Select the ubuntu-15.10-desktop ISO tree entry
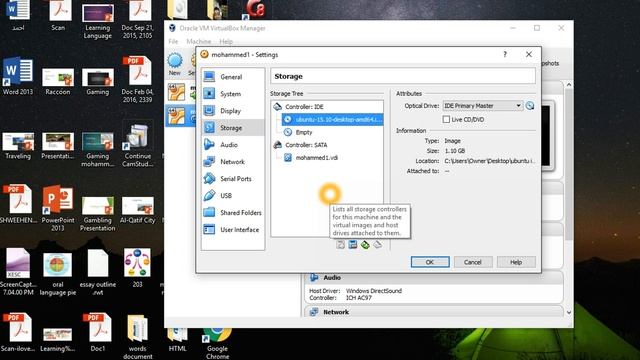The image size is (640, 360). (x=333, y=119)
